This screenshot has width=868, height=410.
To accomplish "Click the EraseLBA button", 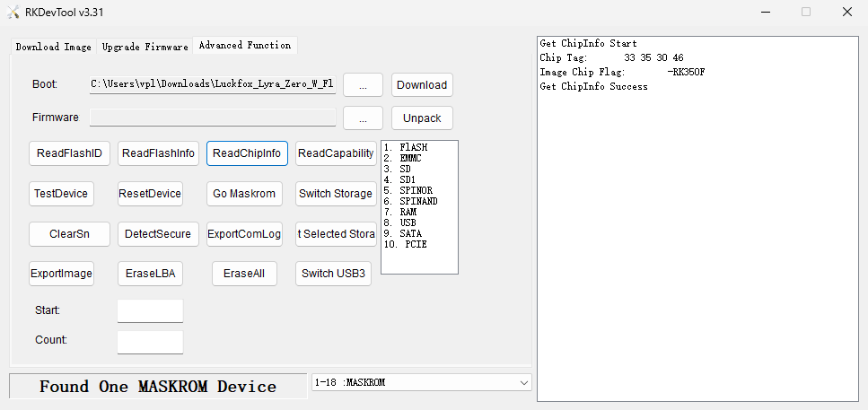I will [x=150, y=274].
